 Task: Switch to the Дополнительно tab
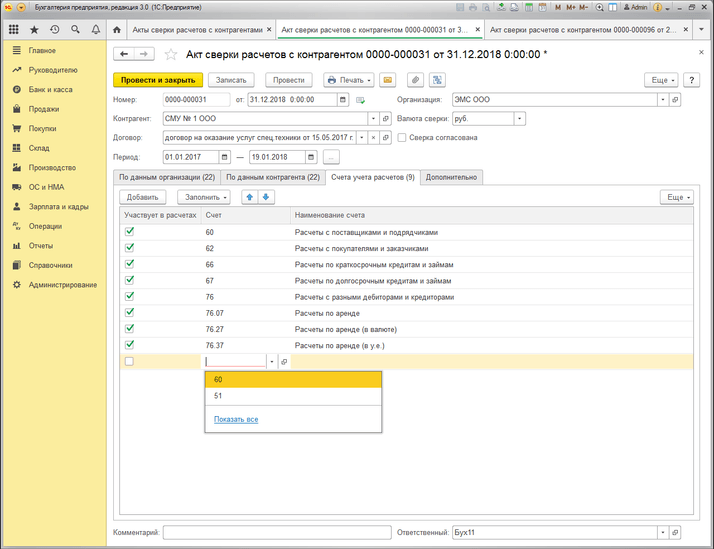452,177
